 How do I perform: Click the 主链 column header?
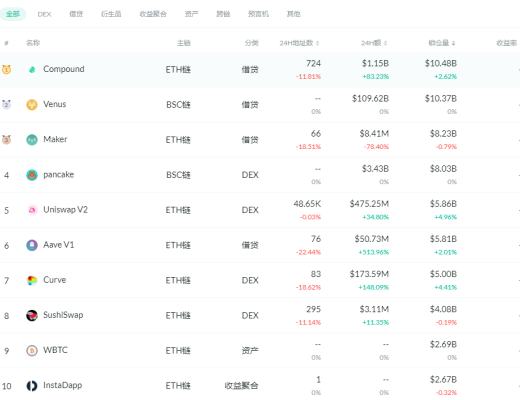point(184,43)
